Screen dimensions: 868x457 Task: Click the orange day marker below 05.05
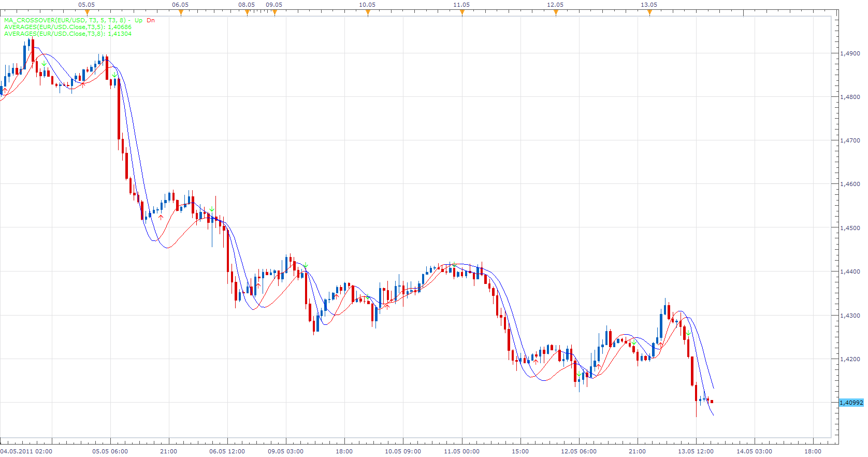pyautogui.click(x=87, y=13)
